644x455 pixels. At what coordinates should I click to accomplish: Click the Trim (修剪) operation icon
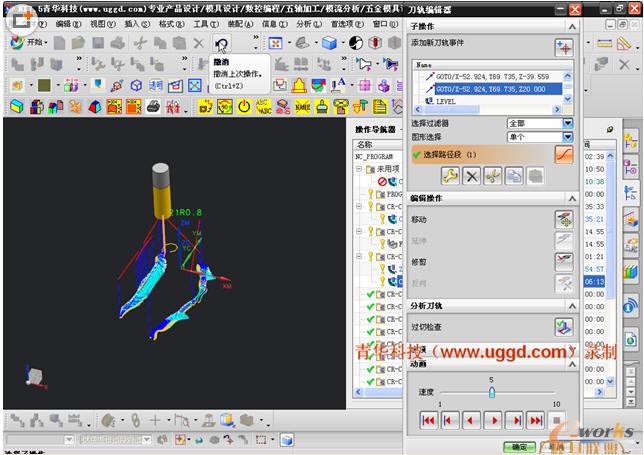coord(566,261)
